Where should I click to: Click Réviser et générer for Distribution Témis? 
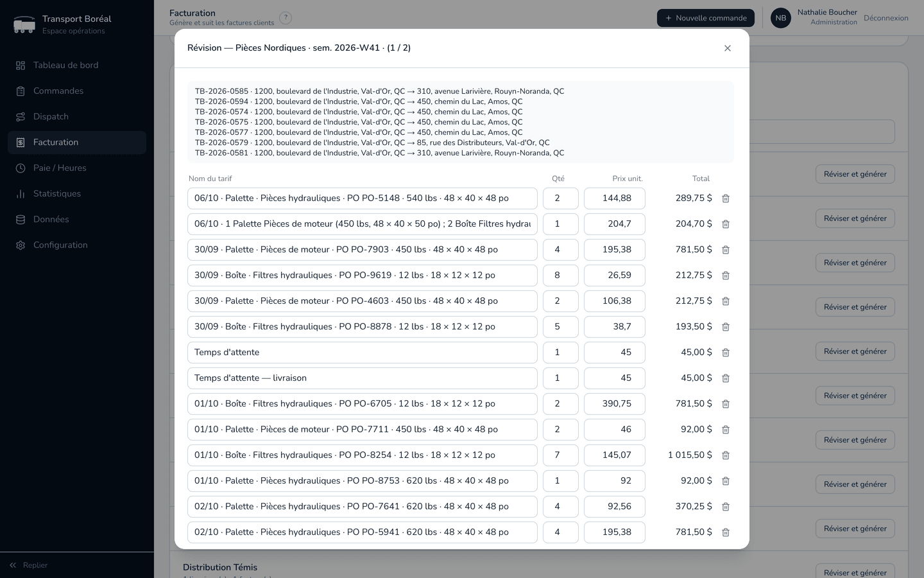point(855,573)
